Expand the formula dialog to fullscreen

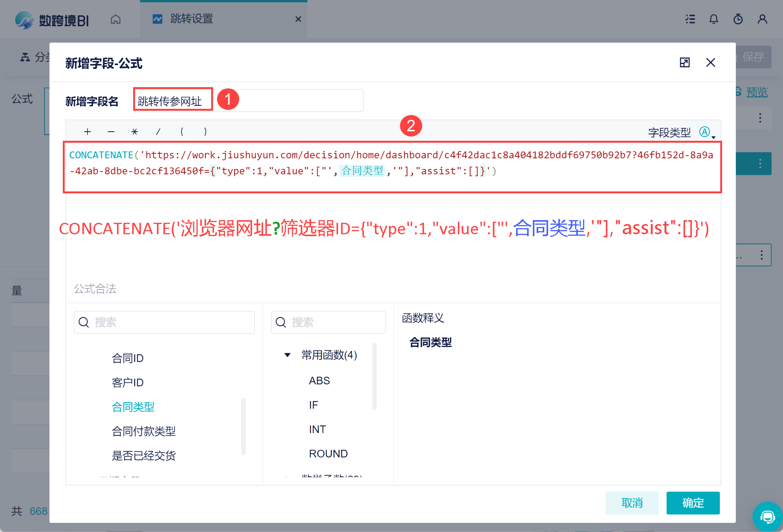click(684, 62)
